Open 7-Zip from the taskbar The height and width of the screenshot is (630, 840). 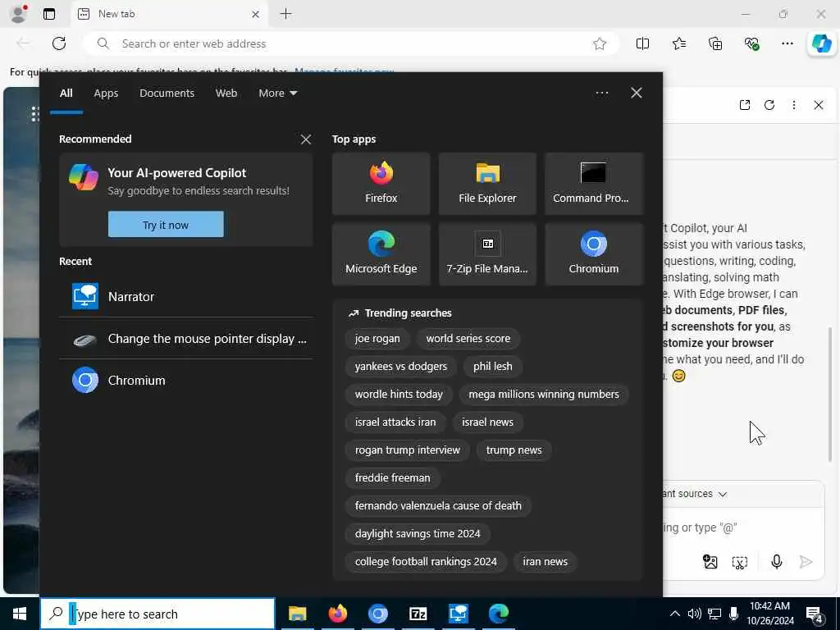click(x=418, y=614)
